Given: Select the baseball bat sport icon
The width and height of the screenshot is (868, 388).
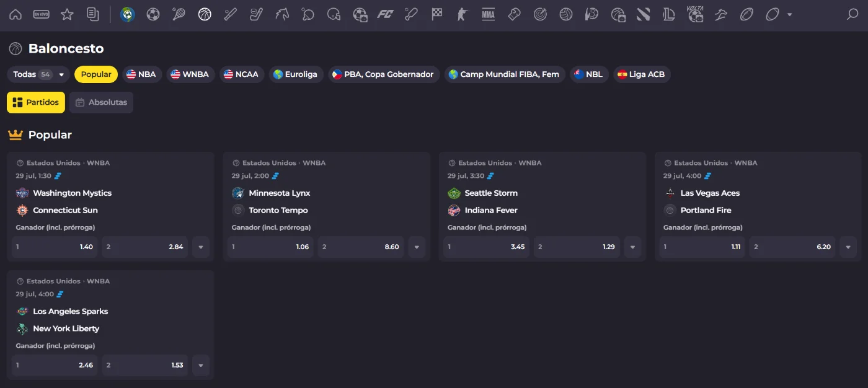Looking at the screenshot, I should pyautogui.click(x=231, y=14).
